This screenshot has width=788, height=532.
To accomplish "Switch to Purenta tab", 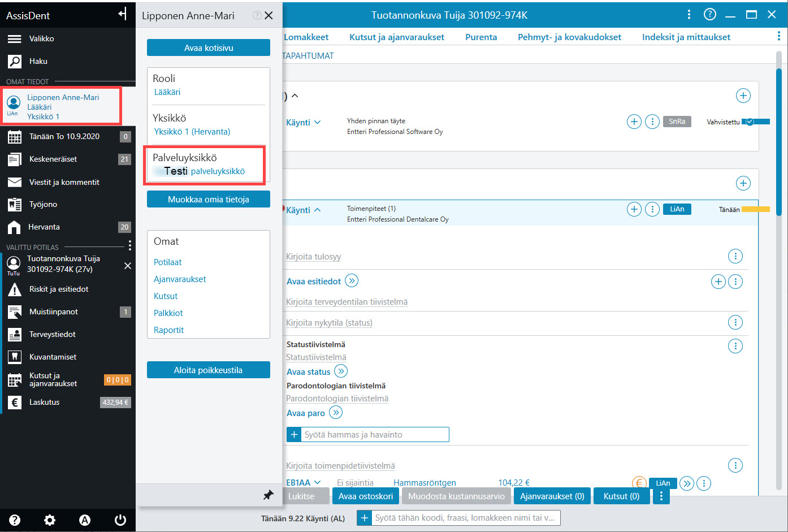I will coord(481,37).
